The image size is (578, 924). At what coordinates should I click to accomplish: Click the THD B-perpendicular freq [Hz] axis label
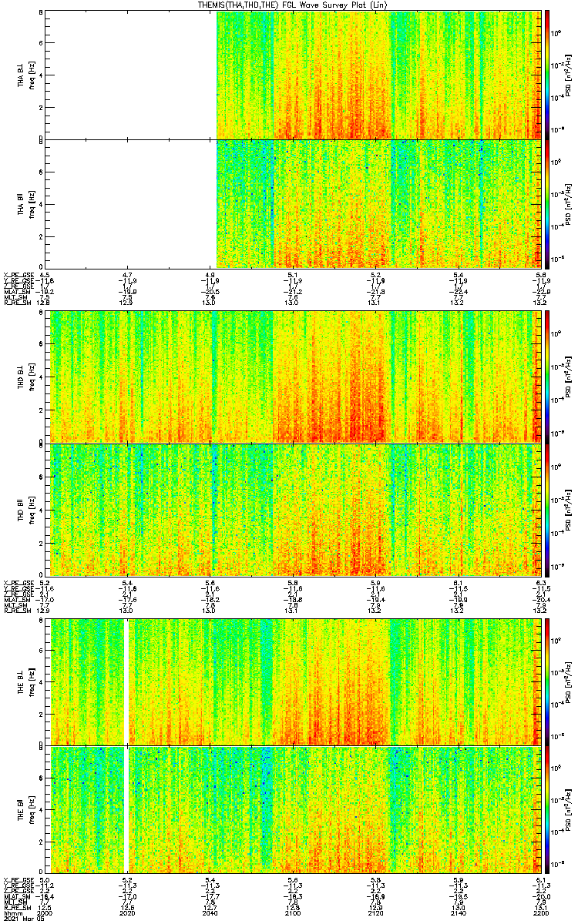tap(33, 377)
